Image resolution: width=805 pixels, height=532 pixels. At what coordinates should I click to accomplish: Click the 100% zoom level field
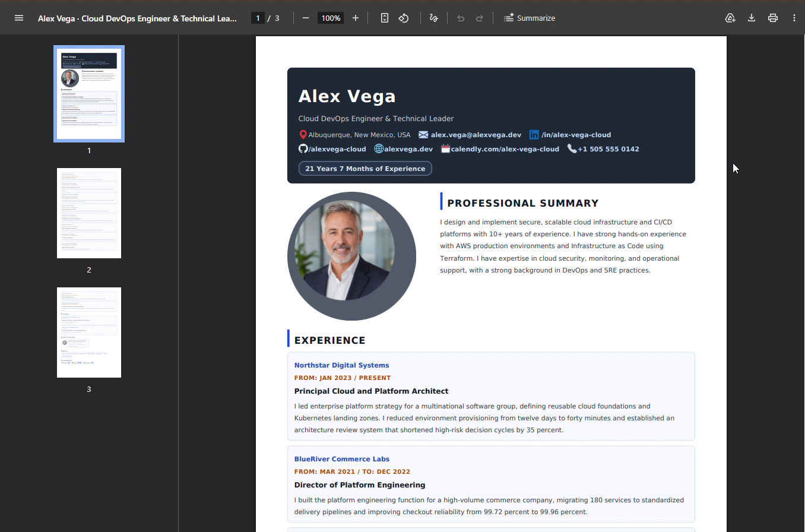(x=331, y=18)
